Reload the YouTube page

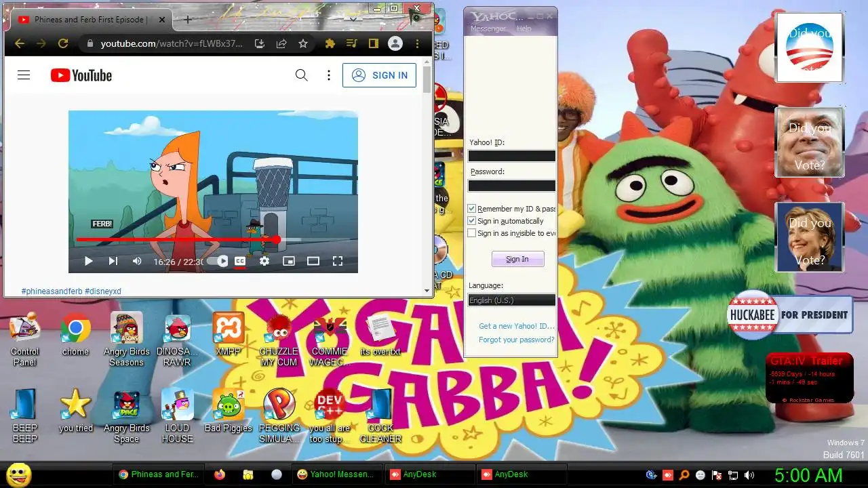63,43
